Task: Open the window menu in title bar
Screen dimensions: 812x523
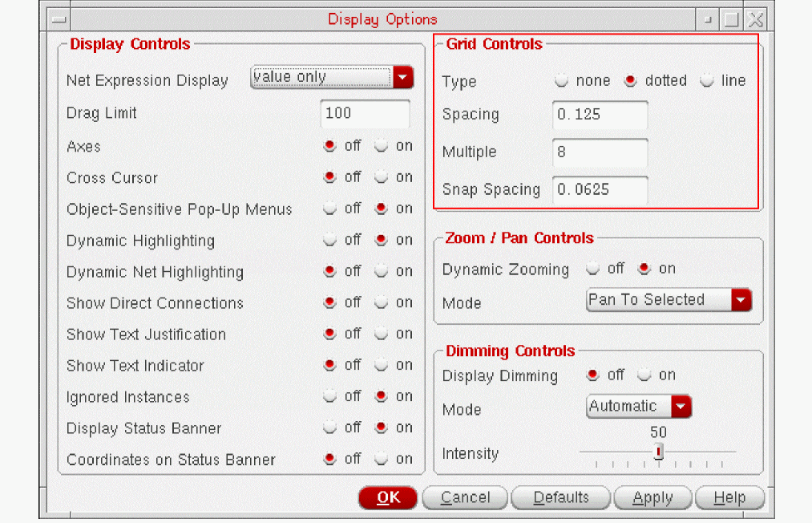Action: click(59, 20)
